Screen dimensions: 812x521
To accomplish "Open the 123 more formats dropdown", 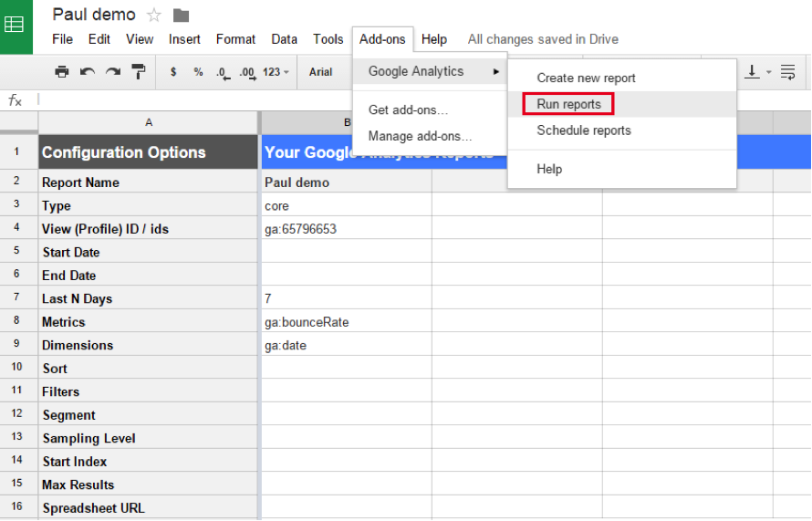I will coord(276,72).
